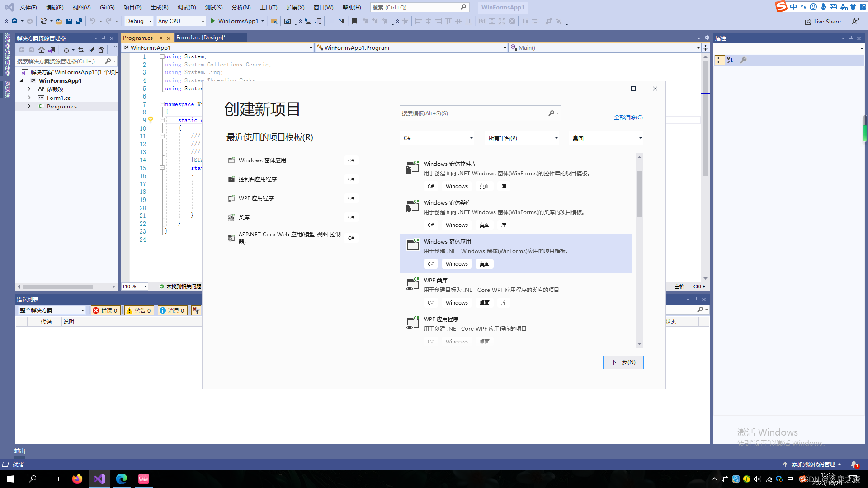
Task: Open the 调试(D) menu
Action: pyautogui.click(x=187, y=8)
